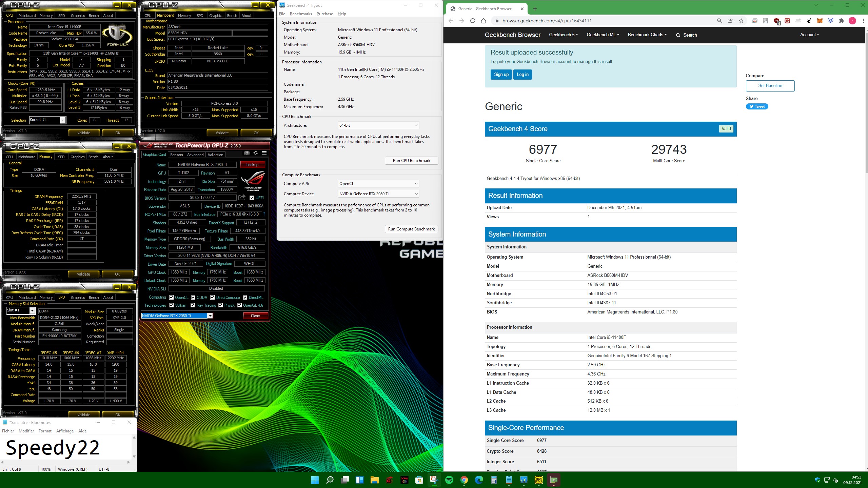Click the Bus Interface question mark in GPU-Z
Image resolution: width=868 pixels, height=488 pixels.
pos(264,214)
